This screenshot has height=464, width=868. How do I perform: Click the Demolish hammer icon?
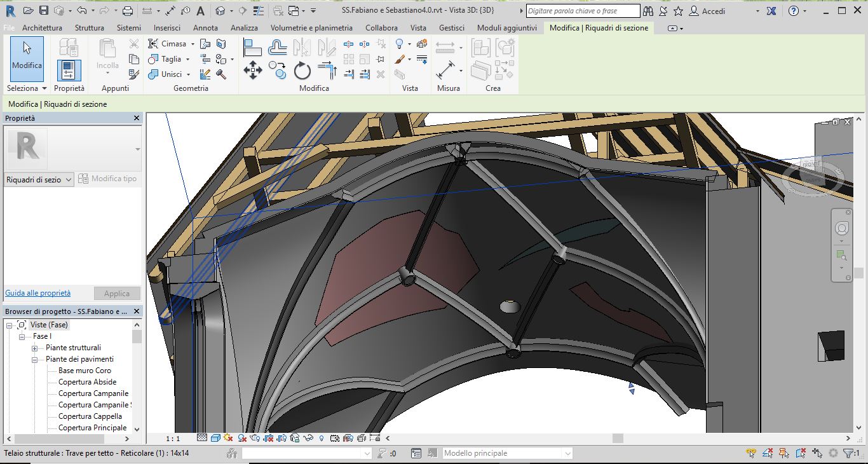coord(222,74)
